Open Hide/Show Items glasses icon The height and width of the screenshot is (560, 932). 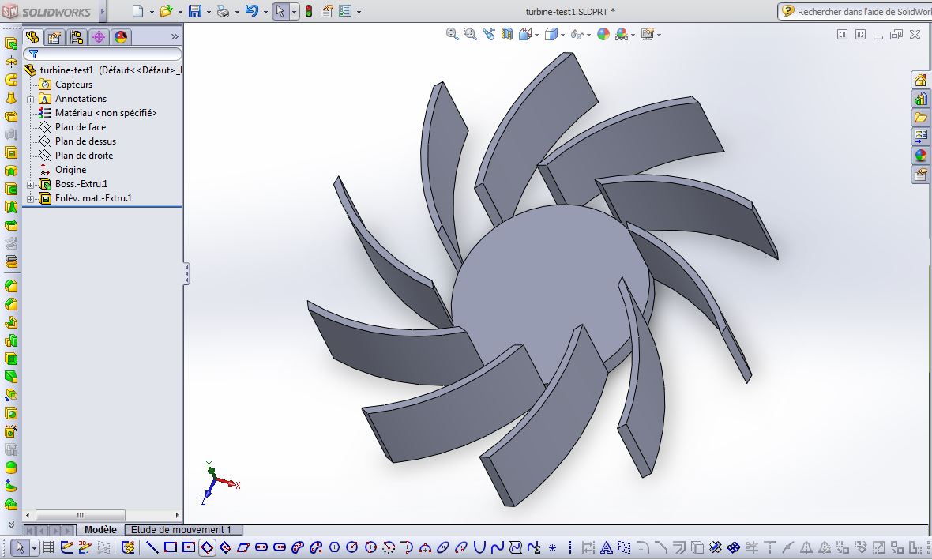point(577,35)
